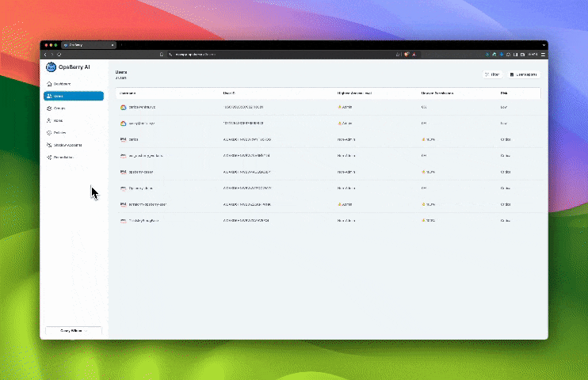This screenshot has width=588, height=380.
Task: Sort by Risk column header
Action: pos(504,93)
